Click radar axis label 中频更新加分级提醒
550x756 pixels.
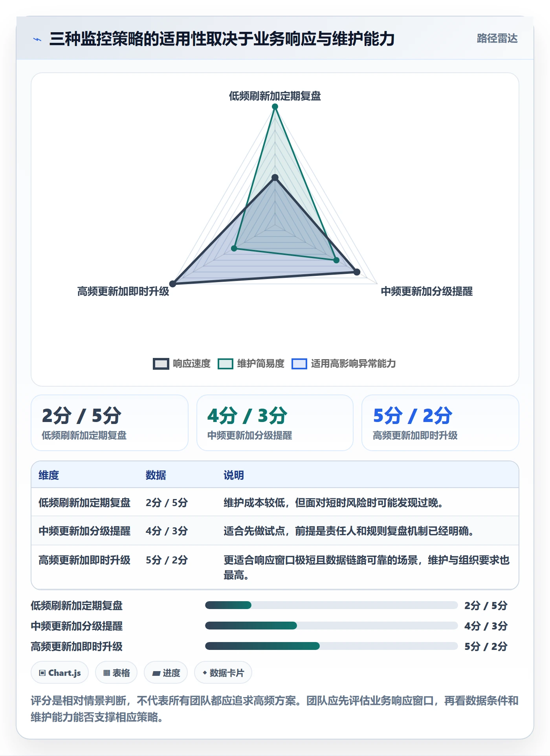[x=427, y=291]
